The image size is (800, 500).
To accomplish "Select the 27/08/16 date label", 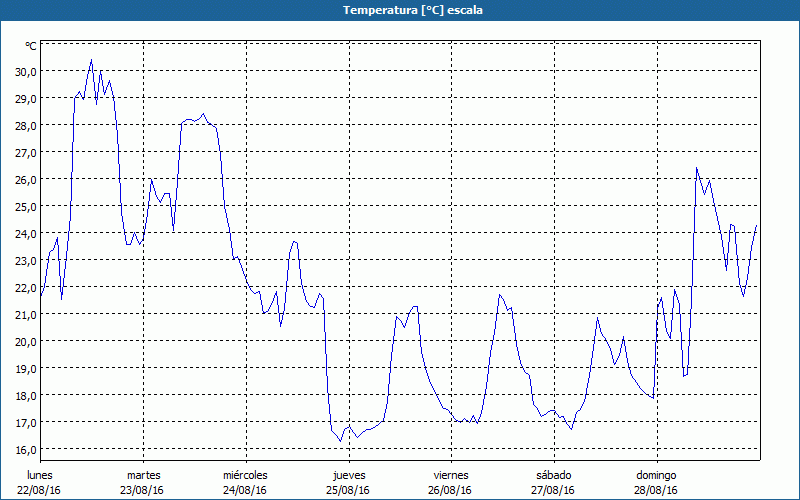I will pyautogui.click(x=554, y=490).
